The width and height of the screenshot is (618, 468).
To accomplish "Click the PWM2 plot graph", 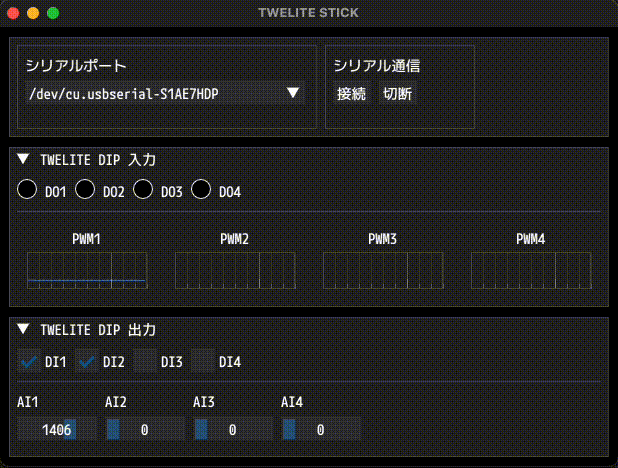I will click(235, 270).
